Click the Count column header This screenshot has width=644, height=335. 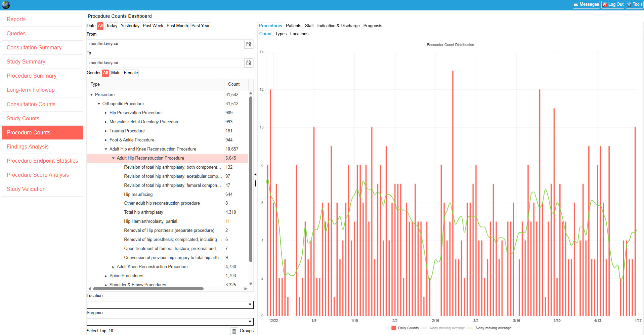coord(236,84)
